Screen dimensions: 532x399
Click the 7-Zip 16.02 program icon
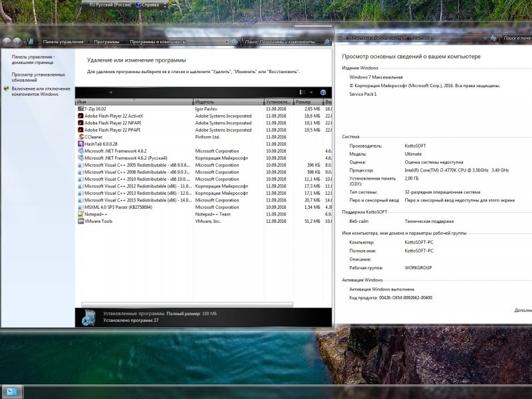80,109
